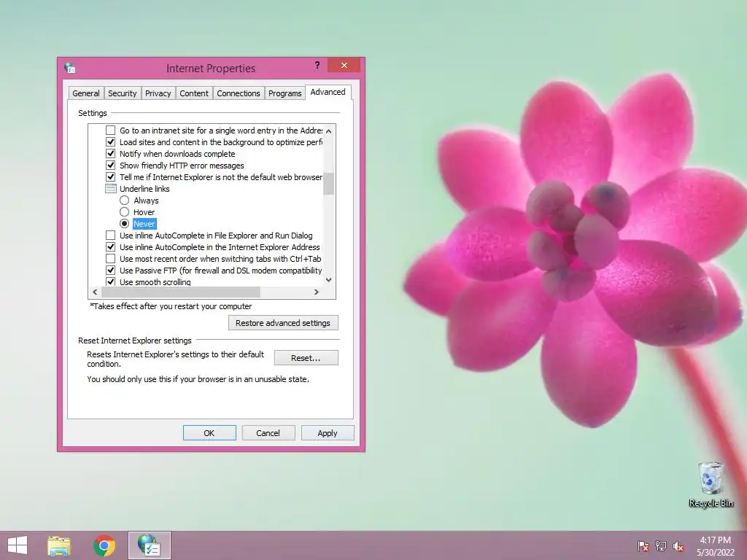Switch to the Connections tab

click(x=239, y=93)
